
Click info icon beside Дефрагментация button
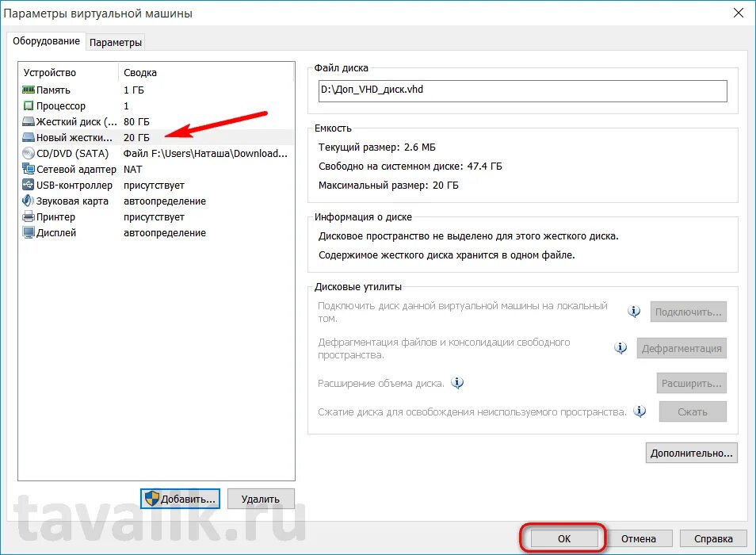tap(620, 348)
